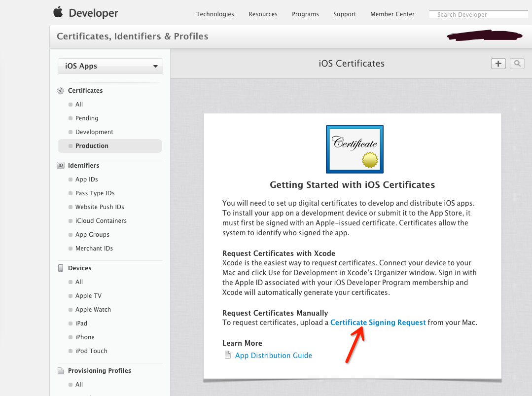Click Request Certificates with Xcode heading
Viewport: 532px width, 396px height.
[x=279, y=253]
